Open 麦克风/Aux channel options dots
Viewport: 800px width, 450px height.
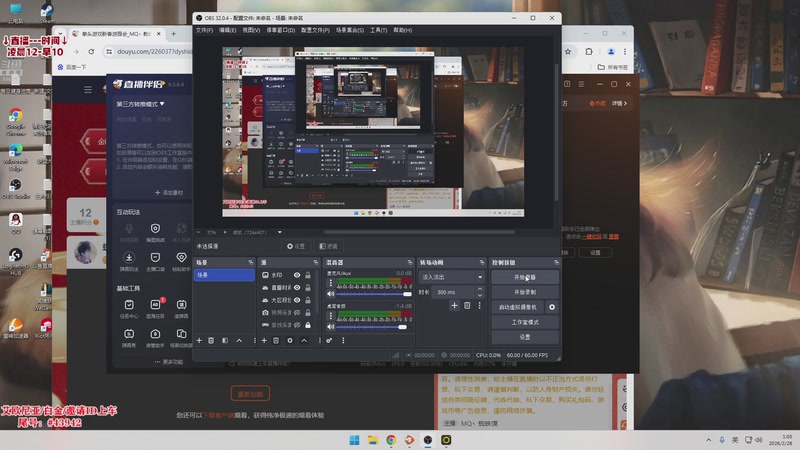click(331, 283)
